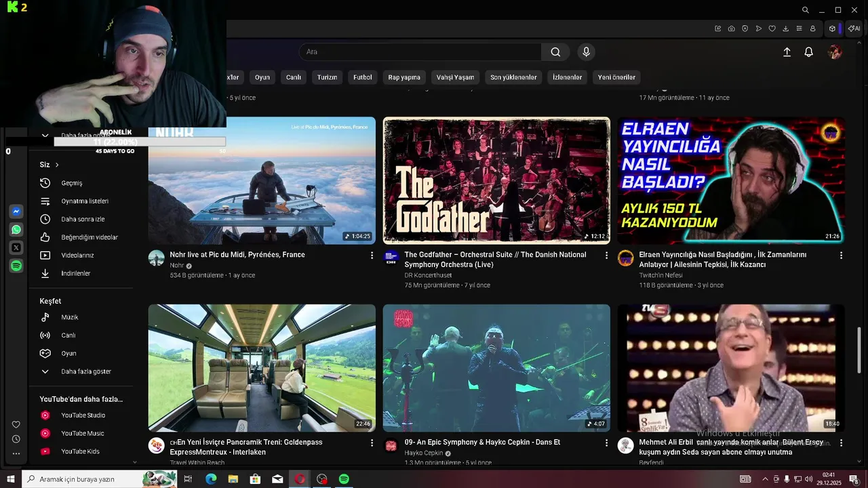Open File Explorer from taskbar
Screen dimensions: 868x488
click(233, 479)
